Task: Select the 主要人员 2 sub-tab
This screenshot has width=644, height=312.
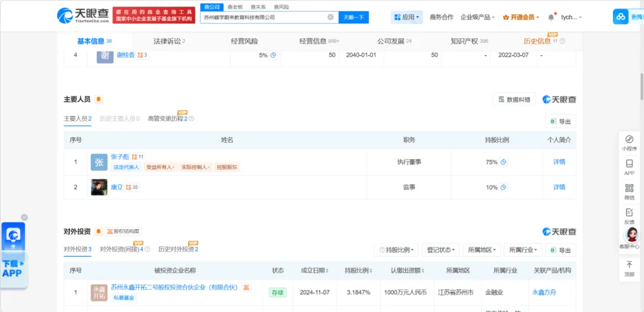Action: 78,118
